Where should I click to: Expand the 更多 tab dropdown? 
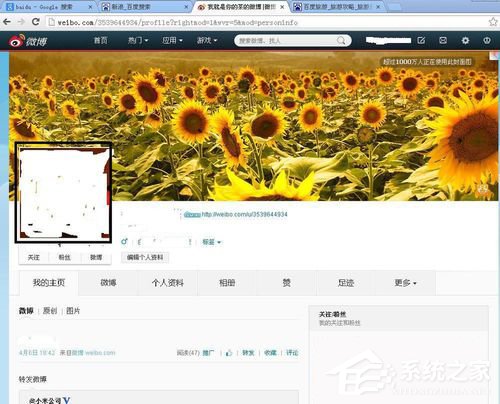(405, 283)
